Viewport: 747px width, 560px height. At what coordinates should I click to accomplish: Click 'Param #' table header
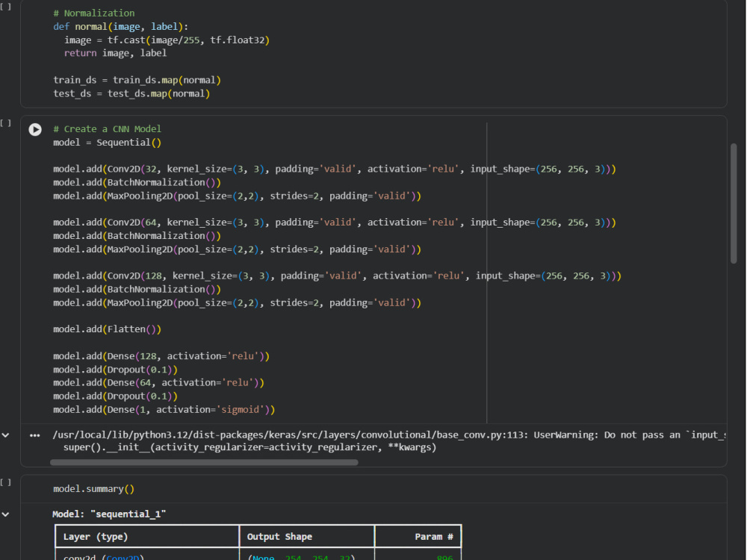[x=434, y=537]
